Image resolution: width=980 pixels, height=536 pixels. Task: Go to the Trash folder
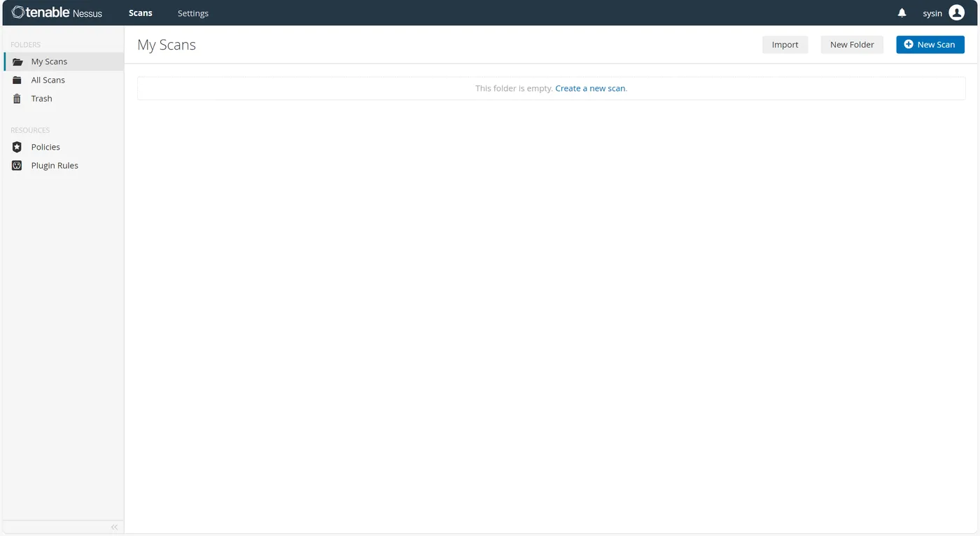(x=64, y=99)
